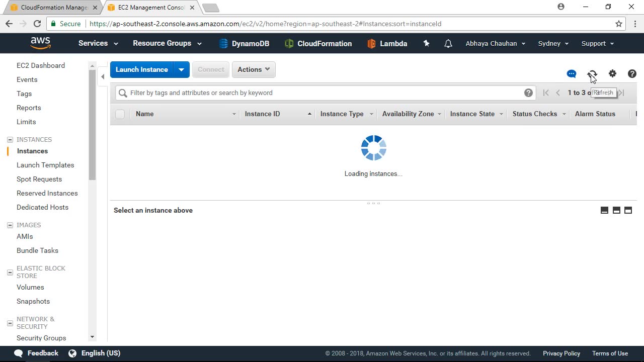The height and width of the screenshot is (362, 644).
Task: Toggle the select-all instances checkbox
Action: point(120,114)
